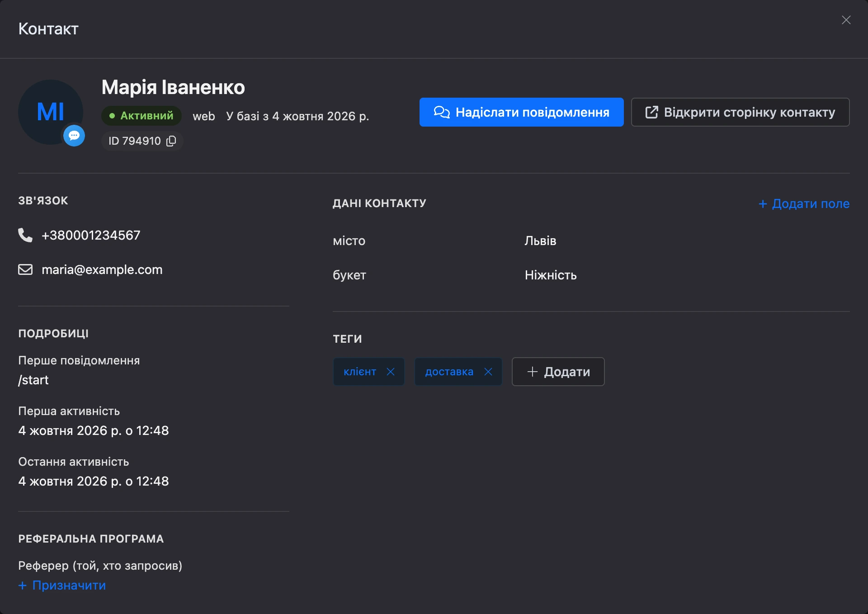The width and height of the screenshot is (868, 614).
Task: Remove the доставка tag
Action: click(x=488, y=372)
